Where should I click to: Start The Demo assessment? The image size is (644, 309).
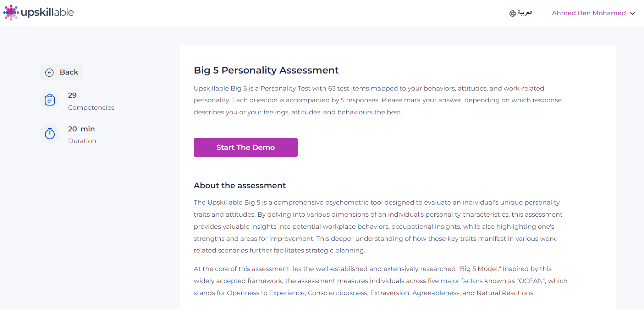coord(246,147)
